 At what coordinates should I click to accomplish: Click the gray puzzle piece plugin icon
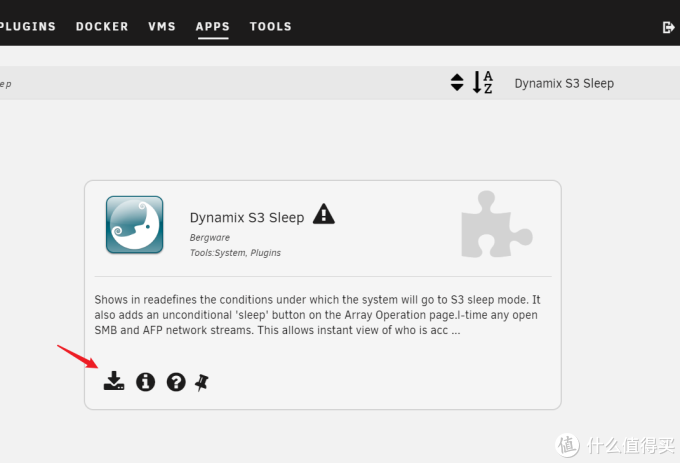tap(497, 225)
